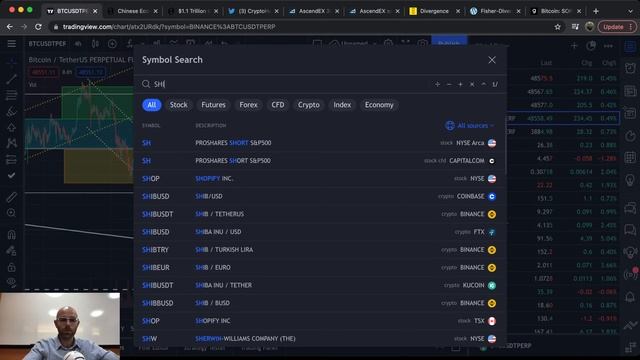Open the chat bubble icon in right sidebar
Viewport: 640px width, 360px height.
pyautogui.click(x=630, y=229)
